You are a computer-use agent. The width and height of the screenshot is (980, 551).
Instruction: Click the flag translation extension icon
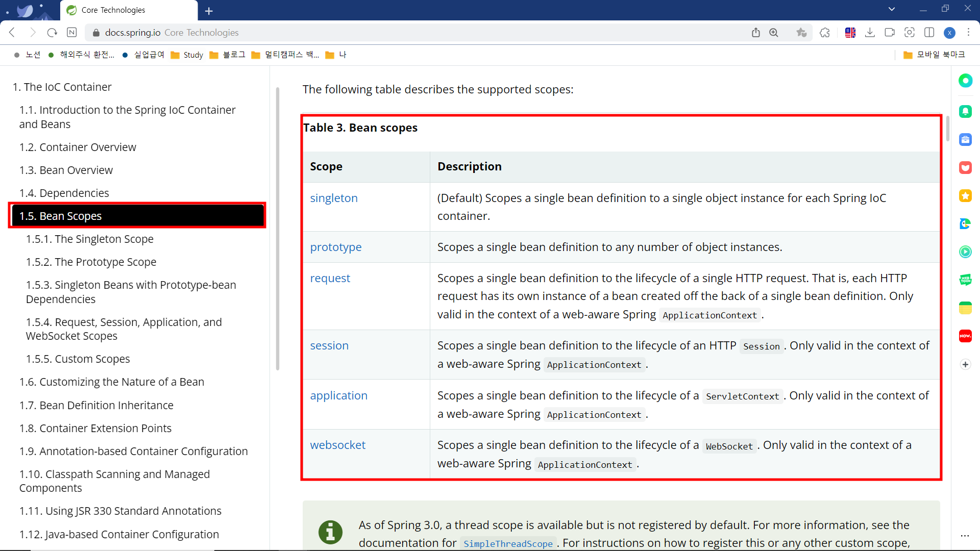(x=850, y=33)
